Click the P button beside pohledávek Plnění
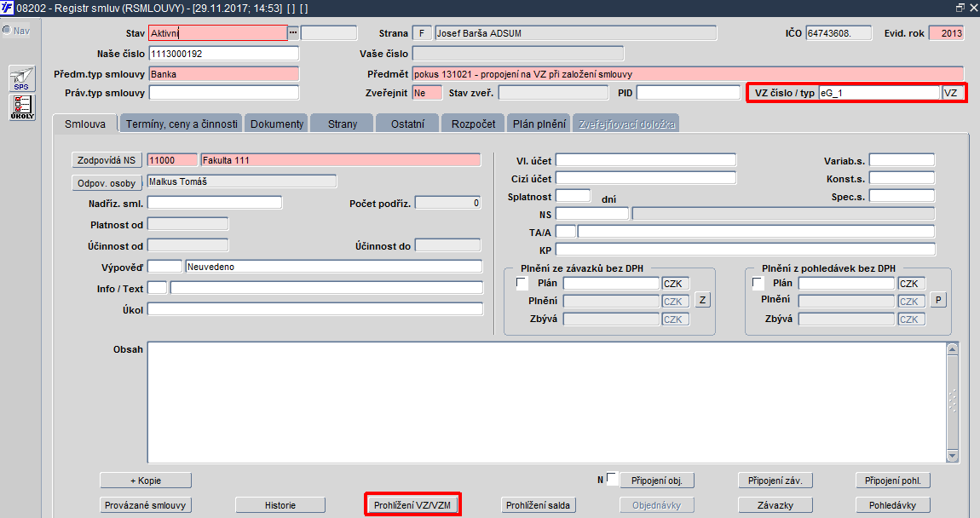 938,300
